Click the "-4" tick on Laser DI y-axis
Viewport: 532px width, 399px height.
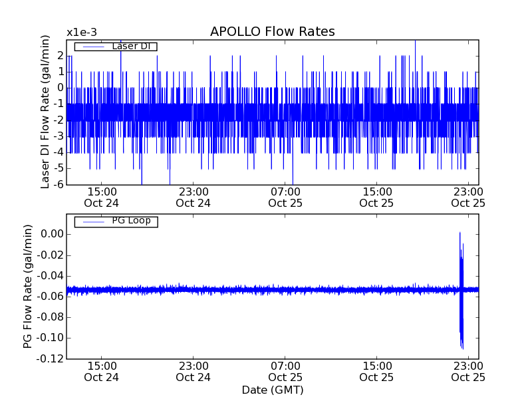point(59,152)
